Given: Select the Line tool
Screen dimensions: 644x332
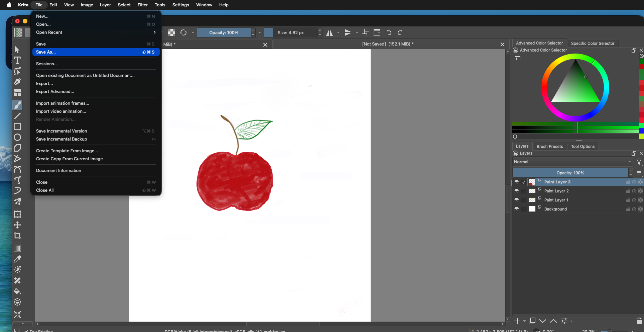Looking at the screenshot, I should click(x=17, y=116).
